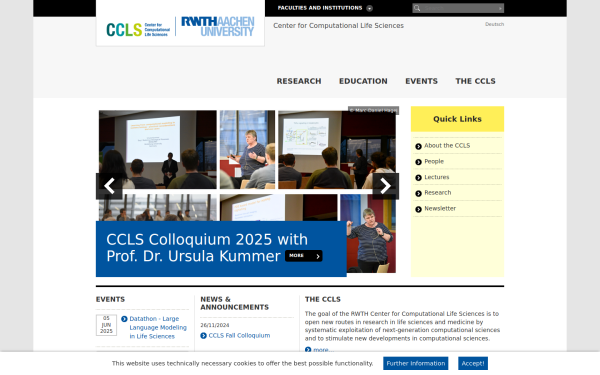The height and width of the screenshot is (375, 600).
Task: Open Newsletter quick link
Action: [x=440, y=209]
